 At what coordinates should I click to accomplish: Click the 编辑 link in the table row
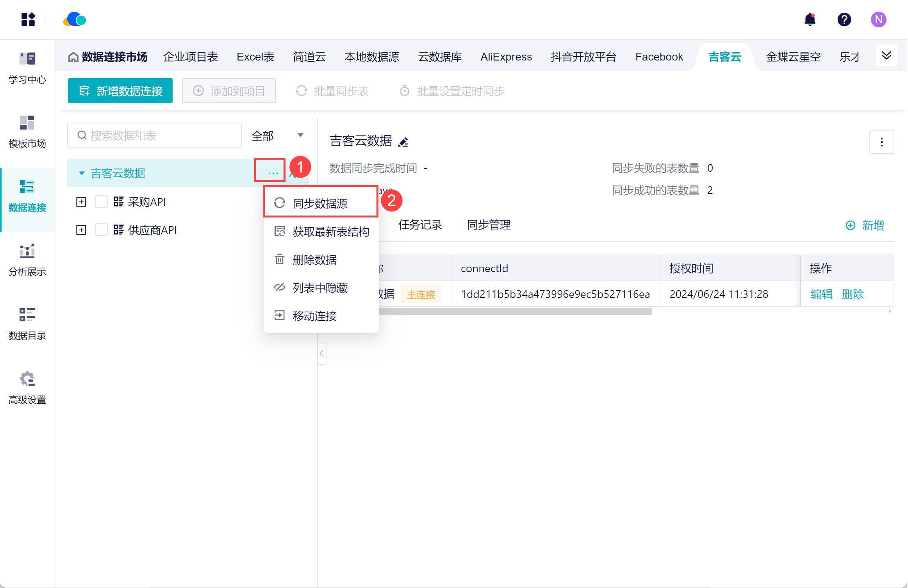coord(821,294)
